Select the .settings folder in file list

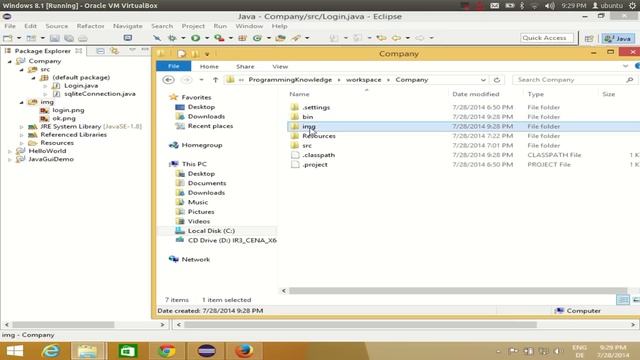[x=316, y=107]
